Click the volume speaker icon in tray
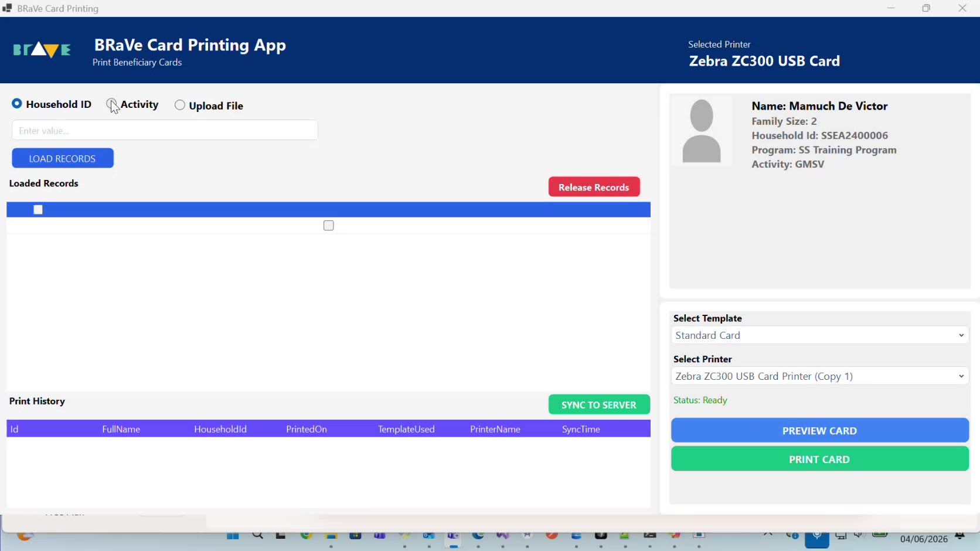 tap(859, 535)
